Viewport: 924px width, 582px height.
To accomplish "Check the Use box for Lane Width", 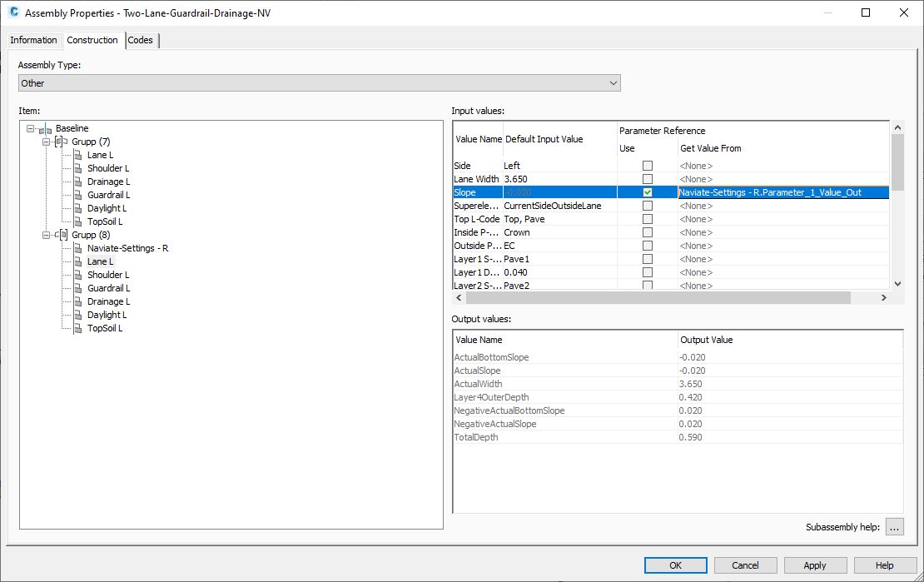I will pos(647,179).
